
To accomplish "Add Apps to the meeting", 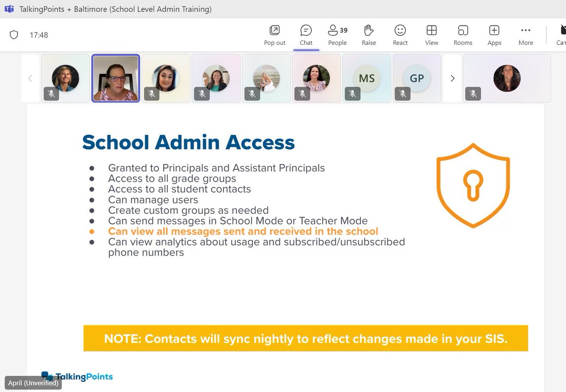I will [x=494, y=35].
